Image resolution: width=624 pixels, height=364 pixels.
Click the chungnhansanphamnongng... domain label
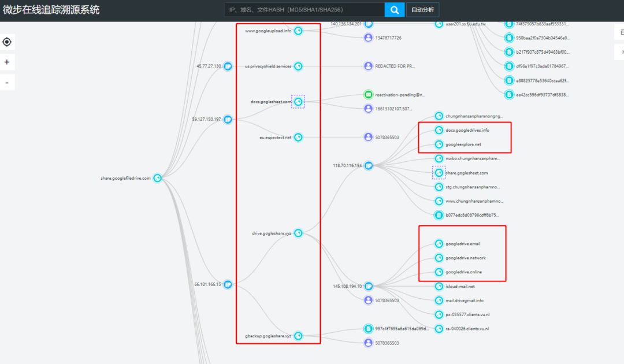pos(474,116)
